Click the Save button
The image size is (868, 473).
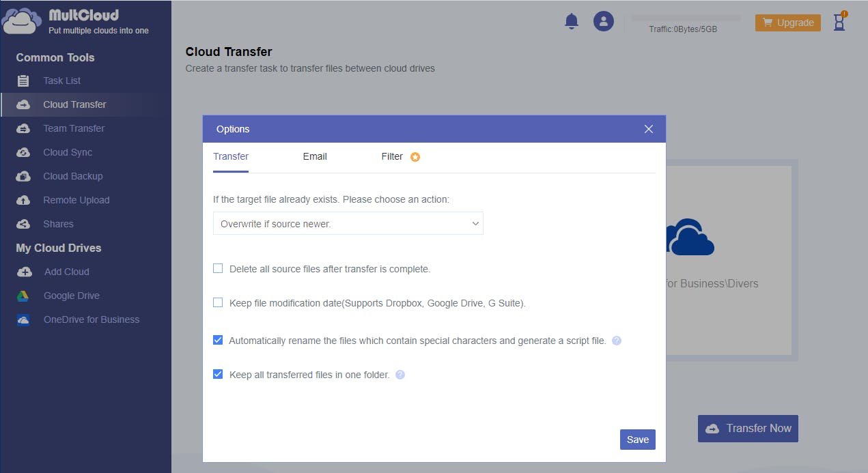pyautogui.click(x=637, y=440)
